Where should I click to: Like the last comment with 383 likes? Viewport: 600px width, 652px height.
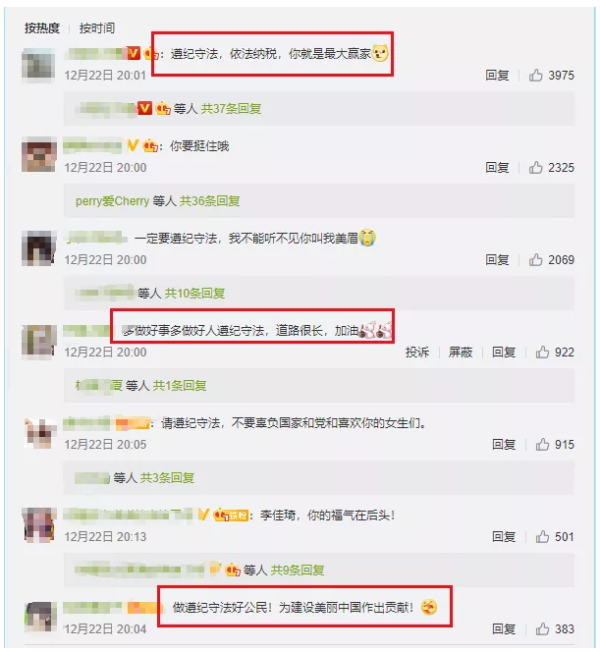click(x=542, y=629)
